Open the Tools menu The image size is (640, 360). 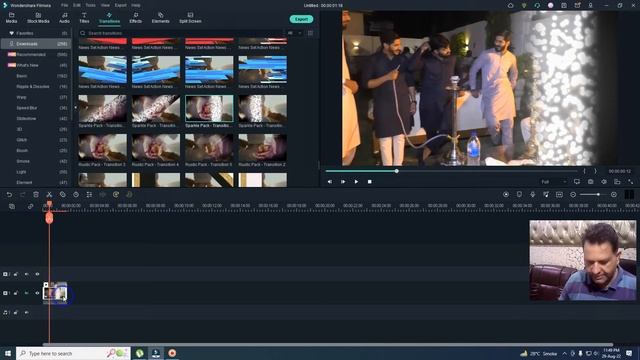point(90,5)
